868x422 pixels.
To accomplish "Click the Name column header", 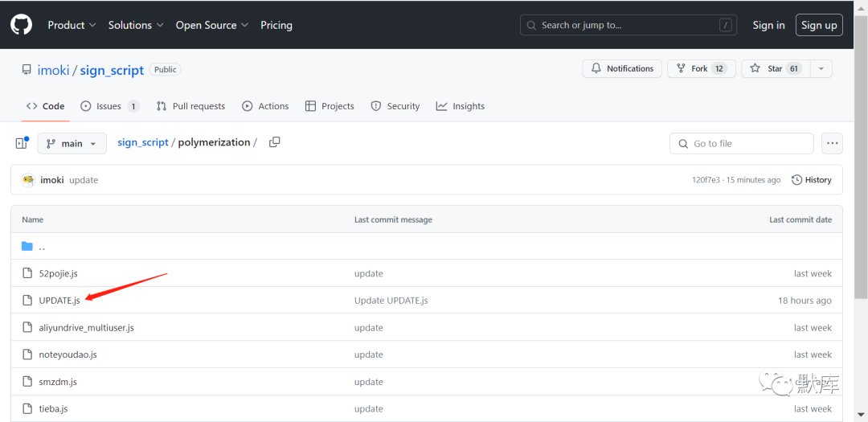I will coord(33,220).
